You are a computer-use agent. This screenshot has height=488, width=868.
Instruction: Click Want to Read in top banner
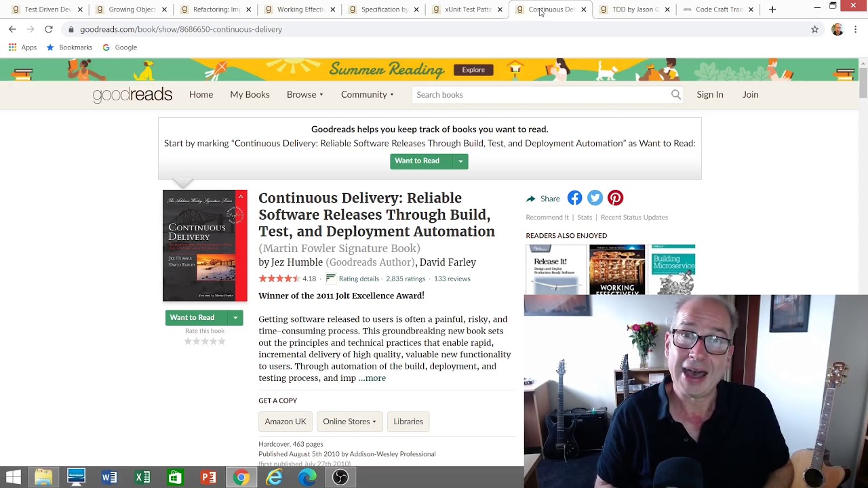pyautogui.click(x=421, y=161)
